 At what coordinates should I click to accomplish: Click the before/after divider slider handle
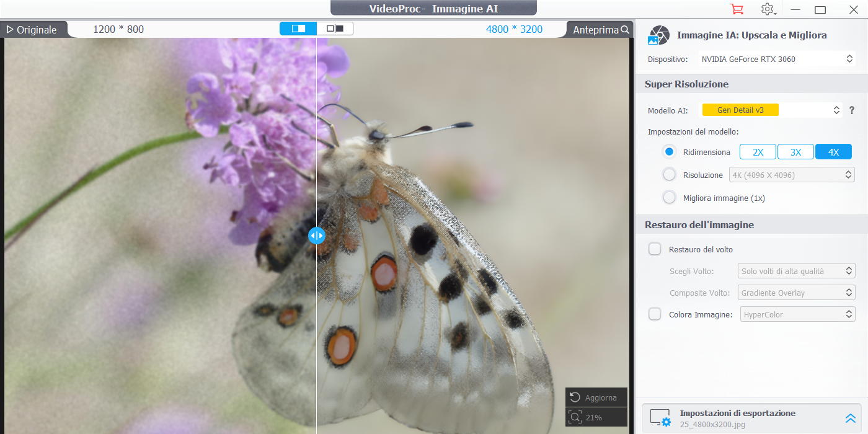[x=317, y=236]
